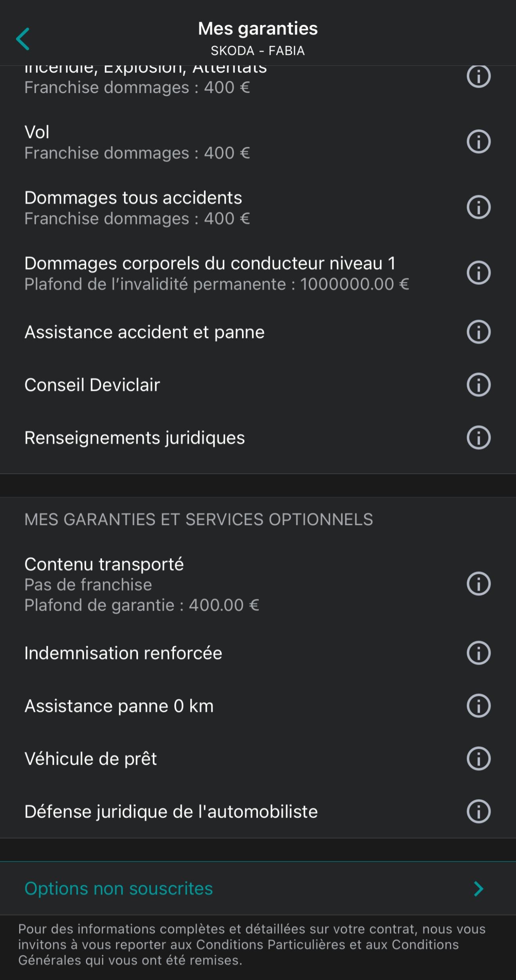Image resolution: width=516 pixels, height=980 pixels.
Task: Open info icon for Vol guarantee
Action: (x=478, y=142)
